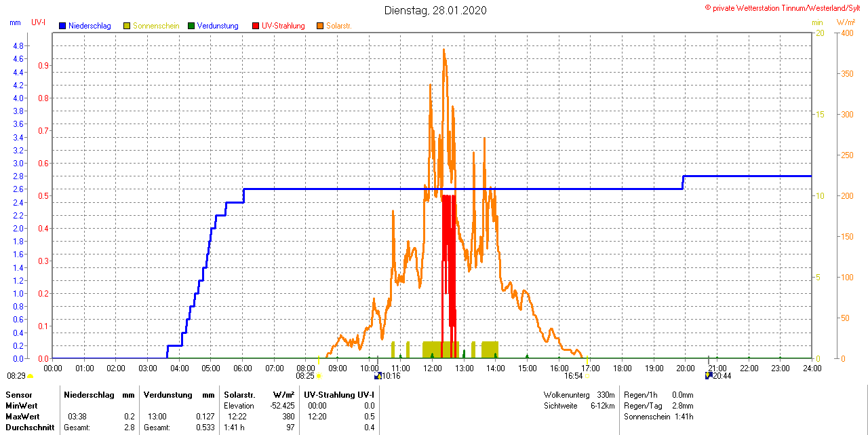
Task: Click the moonrise icon beside 10:16
Action: click(x=378, y=375)
